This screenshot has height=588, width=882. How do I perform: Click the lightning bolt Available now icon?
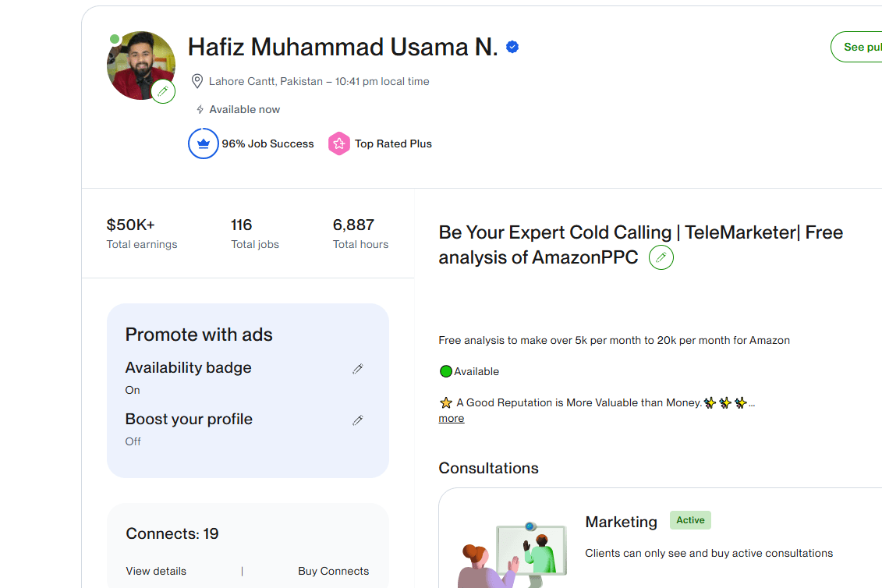point(200,110)
